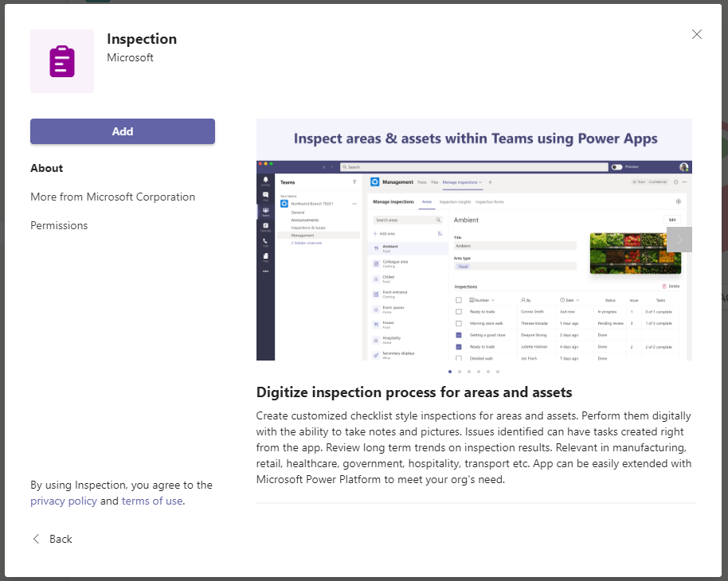The width and height of the screenshot is (728, 581).
Task: Advance the screenshot carousel with next arrow
Action: click(x=679, y=240)
